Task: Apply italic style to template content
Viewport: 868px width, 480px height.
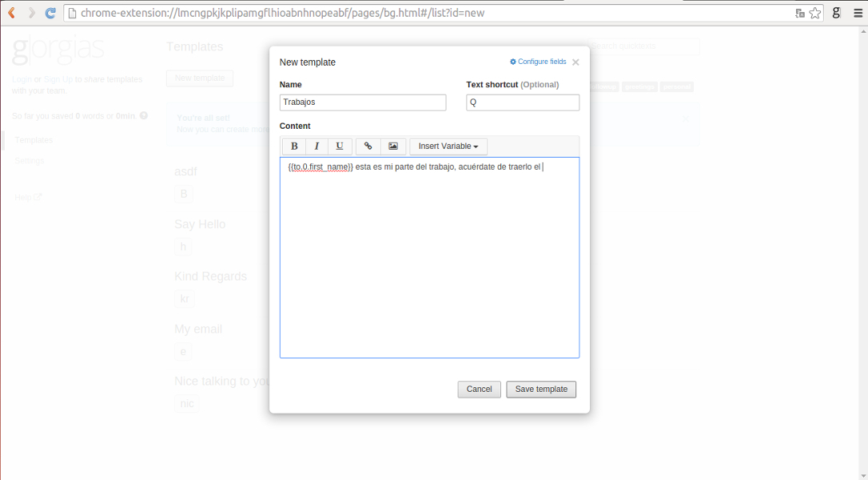Action: coord(317,146)
